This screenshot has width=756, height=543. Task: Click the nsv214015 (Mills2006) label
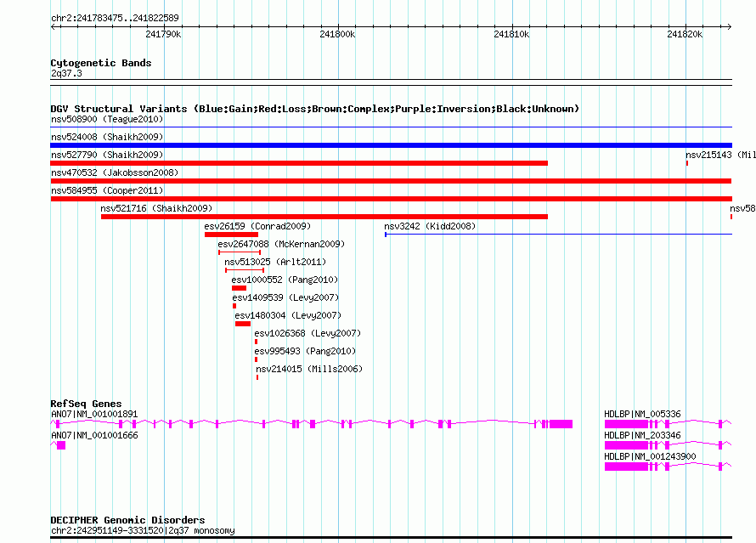[309, 369]
